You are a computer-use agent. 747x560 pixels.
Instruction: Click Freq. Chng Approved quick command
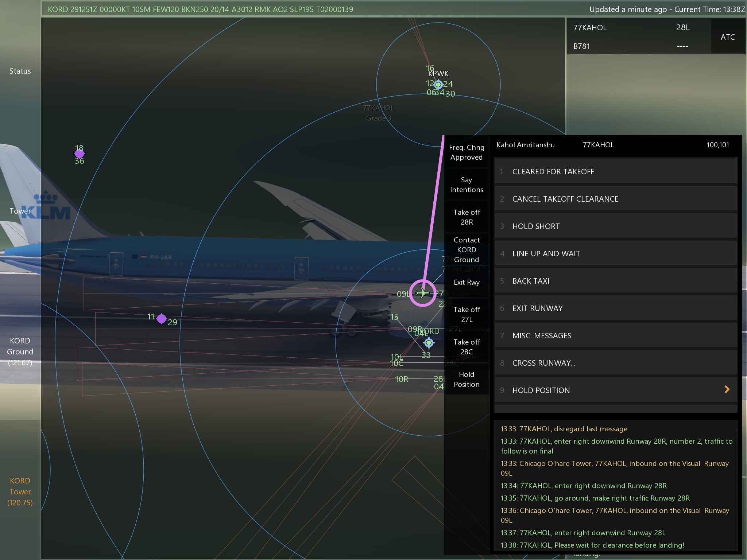coord(467,152)
